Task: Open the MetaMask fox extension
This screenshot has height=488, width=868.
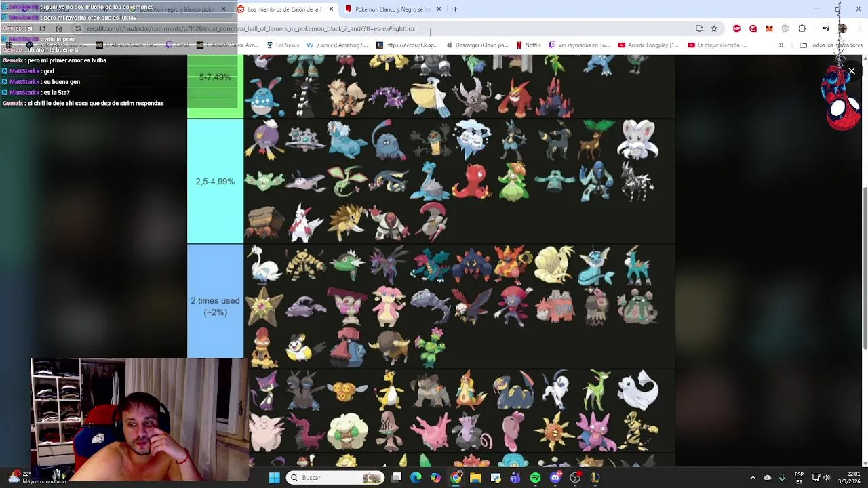Action: (x=769, y=28)
